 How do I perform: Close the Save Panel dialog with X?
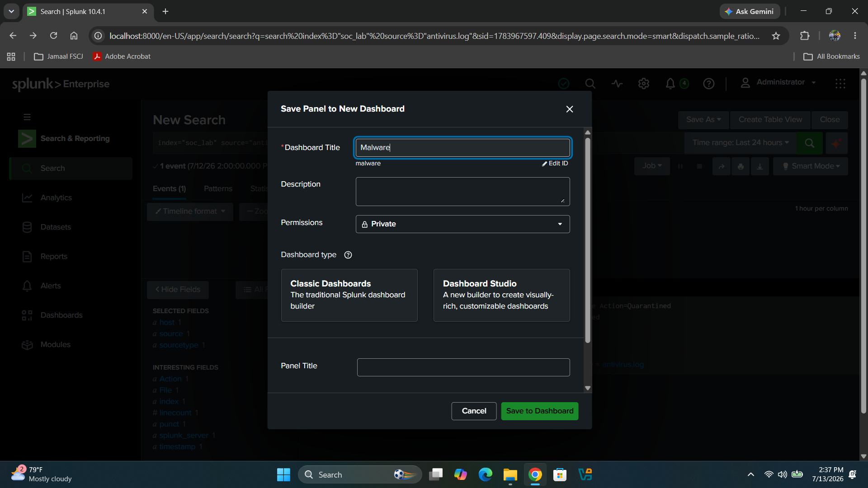click(570, 109)
